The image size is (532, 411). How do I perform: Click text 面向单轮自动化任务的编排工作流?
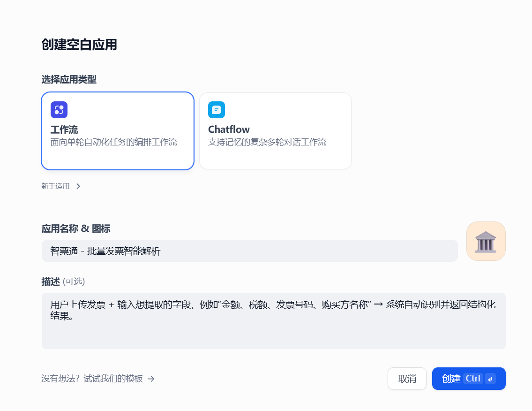click(113, 142)
